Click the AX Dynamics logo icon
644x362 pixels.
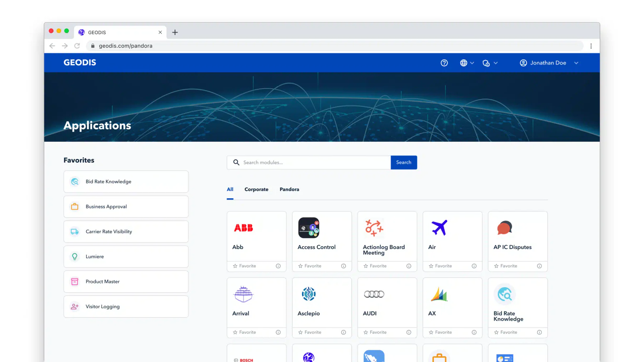439,294
